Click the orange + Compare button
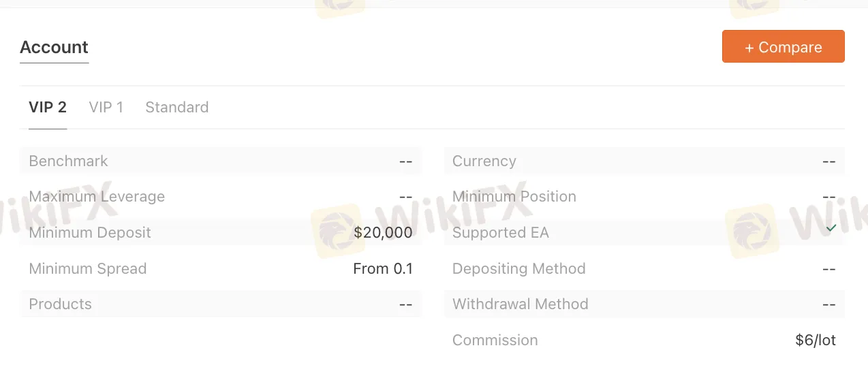The width and height of the screenshot is (868, 365). point(783,47)
